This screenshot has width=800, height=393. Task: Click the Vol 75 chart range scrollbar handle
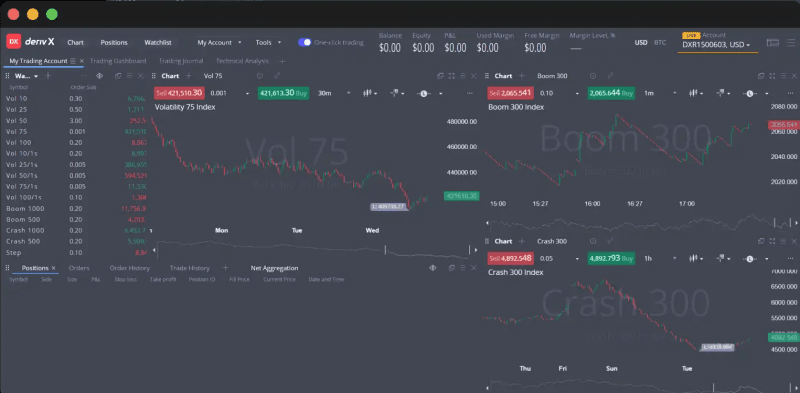click(x=385, y=250)
